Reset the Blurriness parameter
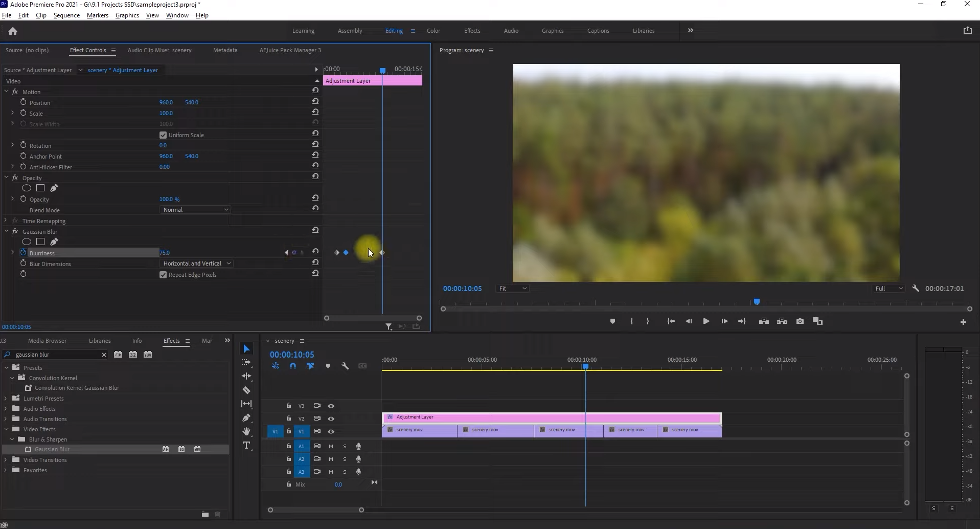The height and width of the screenshot is (529, 980). point(315,252)
